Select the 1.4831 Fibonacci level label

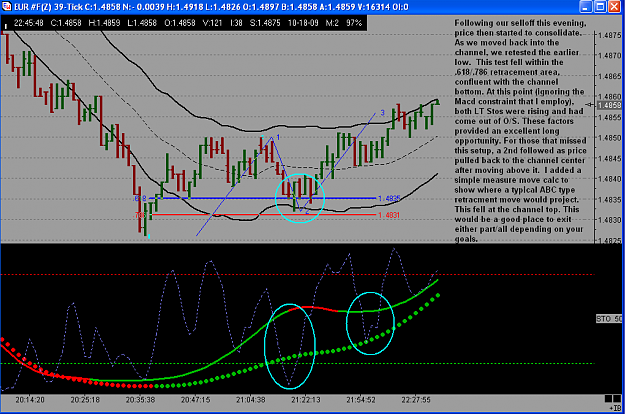coord(389,215)
